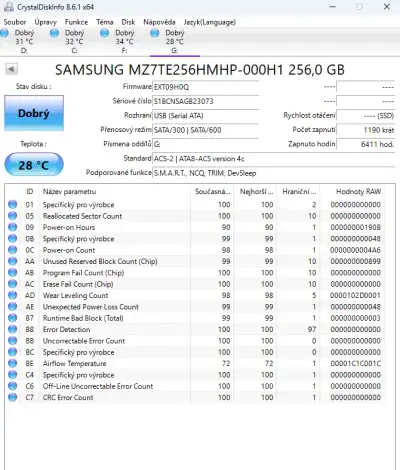Viewport: 400px width, 470px height.
Task: Click the CrystalDiskInfo app icon in title bar
Action: click(9, 7)
